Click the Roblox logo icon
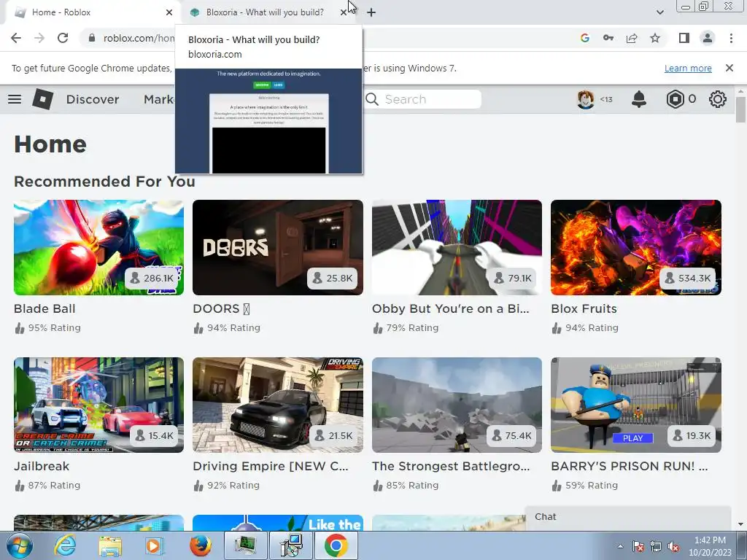747x560 pixels. [43, 99]
